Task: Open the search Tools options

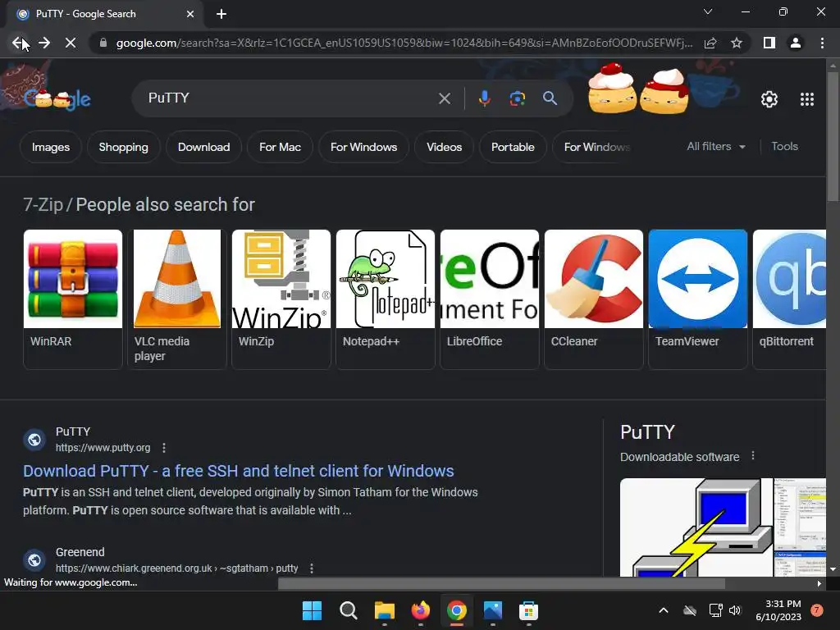Action: click(784, 146)
